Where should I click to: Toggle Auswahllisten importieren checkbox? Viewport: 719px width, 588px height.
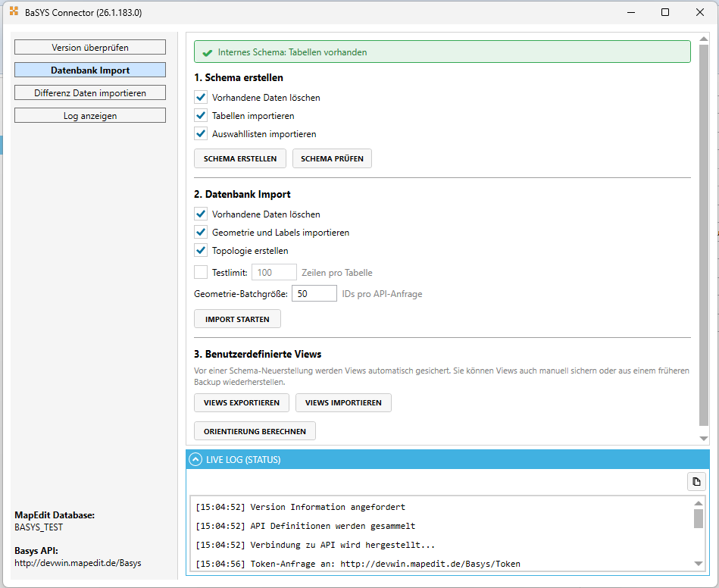point(201,134)
